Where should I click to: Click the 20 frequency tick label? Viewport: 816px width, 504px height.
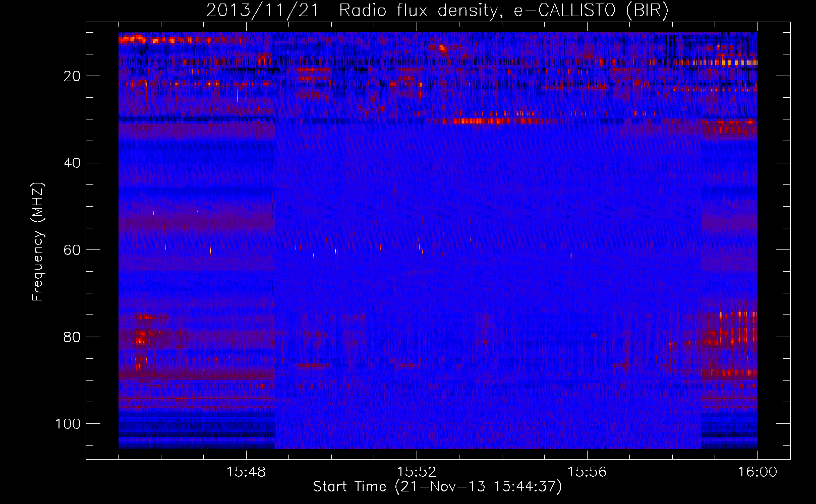pos(73,76)
